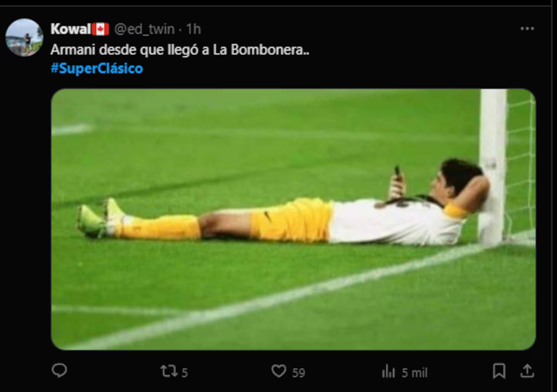Image resolution: width=557 pixels, height=392 pixels.
Task: Click the Canadian flag beside Kowal's name
Action: tap(100, 29)
